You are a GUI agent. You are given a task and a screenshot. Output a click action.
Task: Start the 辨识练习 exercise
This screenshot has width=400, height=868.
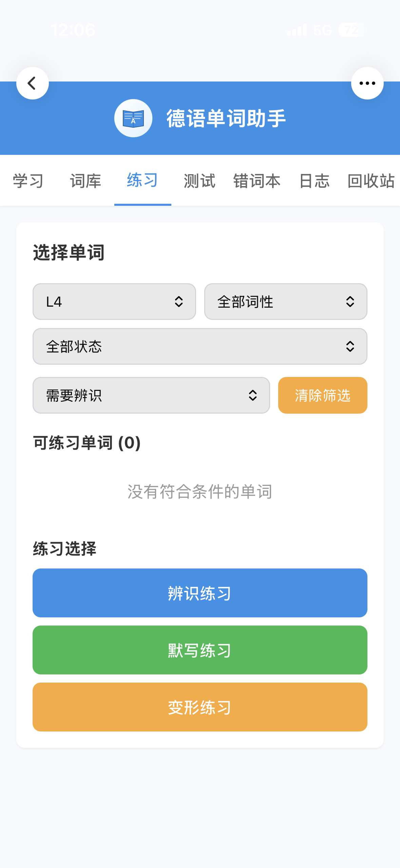pos(200,593)
